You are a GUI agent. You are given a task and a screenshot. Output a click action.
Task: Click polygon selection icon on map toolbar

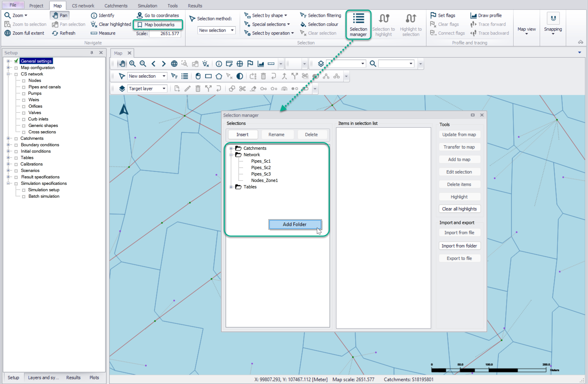tap(219, 76)
